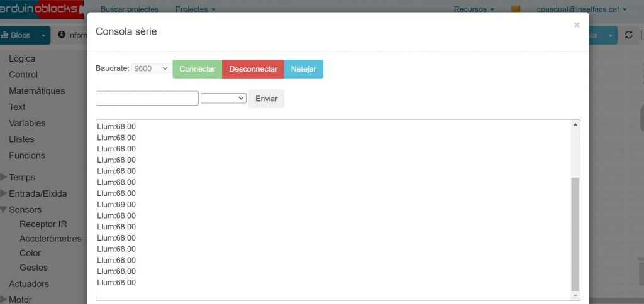Select Receptor IR under Sensors
Image resolution: width=644 pixels, height=304 pixels.
point(43,224)
